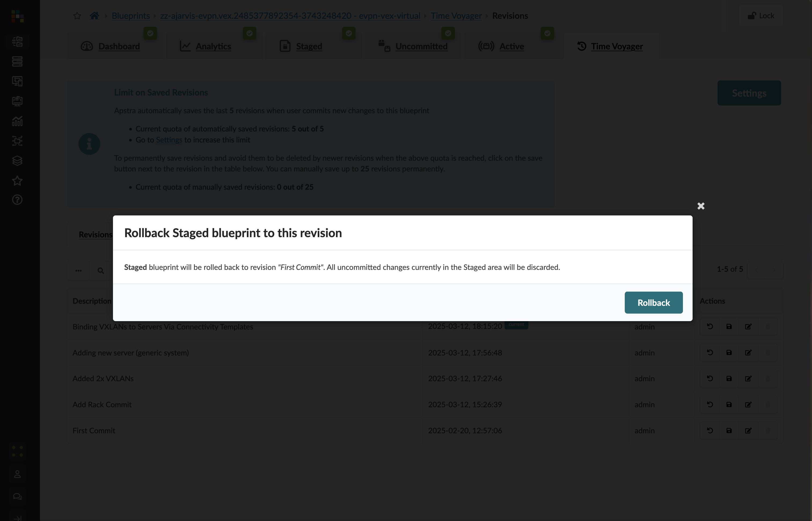Click delete icon for Adding new server row

pyautogui.click(x=767, y=353)
